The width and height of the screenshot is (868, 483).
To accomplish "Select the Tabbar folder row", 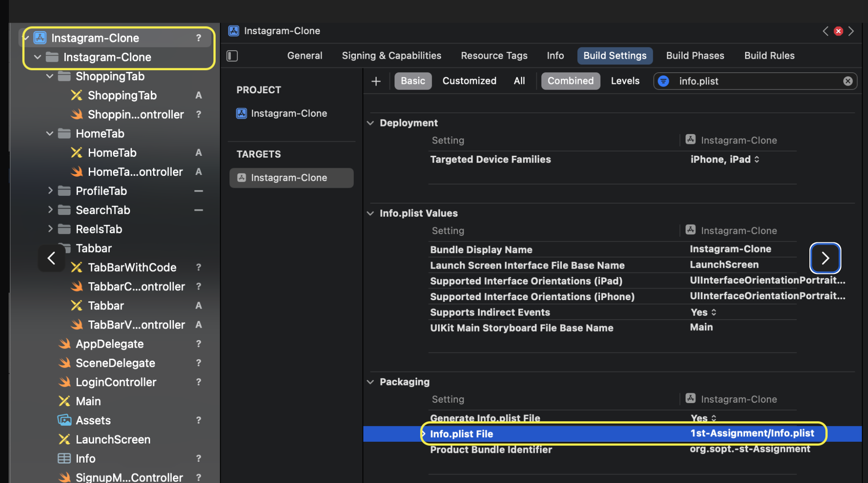I will tap(94, 248).
